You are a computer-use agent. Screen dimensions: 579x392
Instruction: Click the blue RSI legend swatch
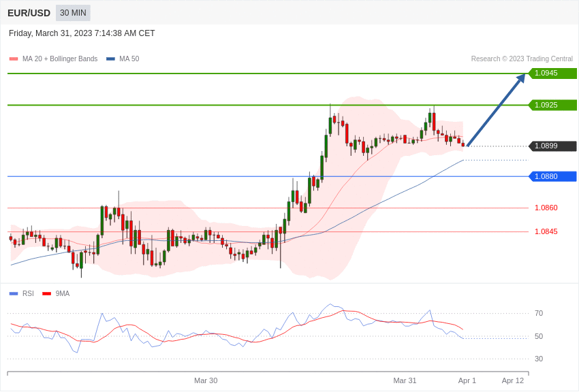(14, 294)
